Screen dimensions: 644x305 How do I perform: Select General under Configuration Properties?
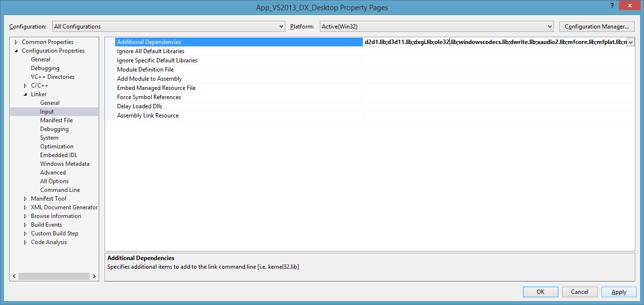click(x=41, y=59)
